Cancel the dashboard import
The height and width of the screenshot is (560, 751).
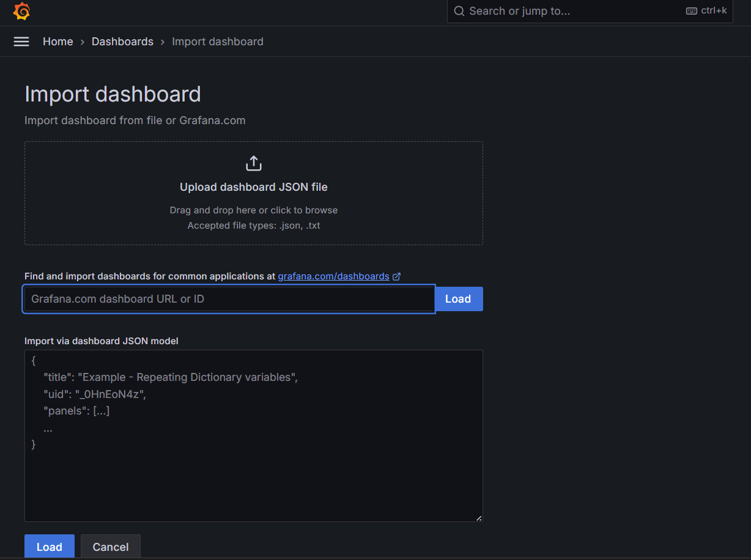pyautogui.click(x=110, y=547)
